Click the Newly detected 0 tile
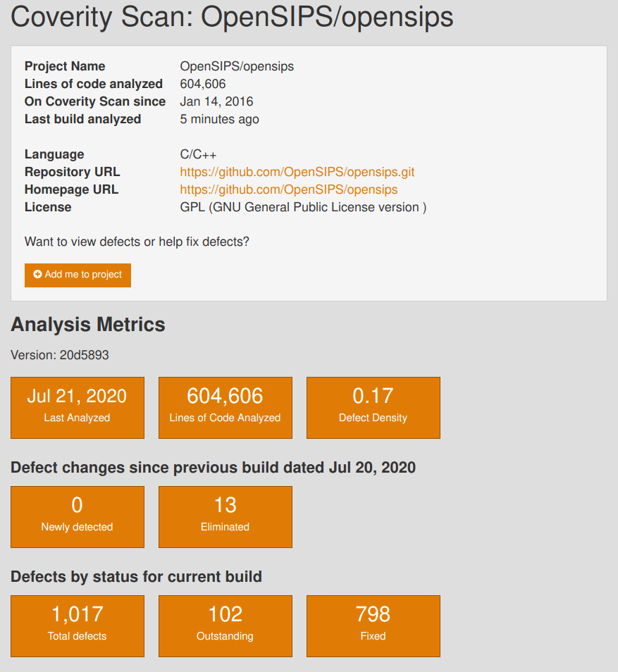Image resolution: width=618 pixels, height=672 pixels. [78, 517]
